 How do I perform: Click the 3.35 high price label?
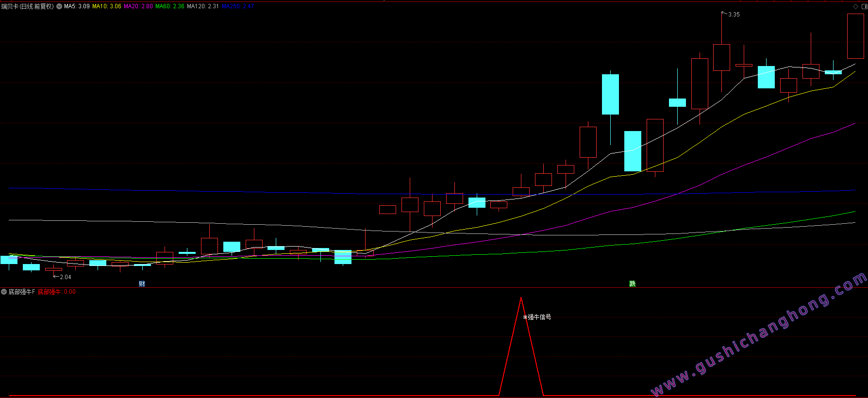coord(734,15)
